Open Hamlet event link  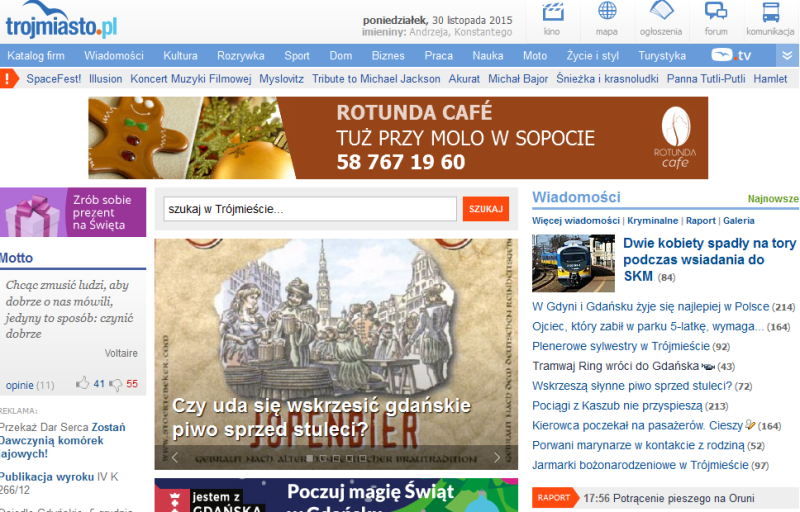770,79
